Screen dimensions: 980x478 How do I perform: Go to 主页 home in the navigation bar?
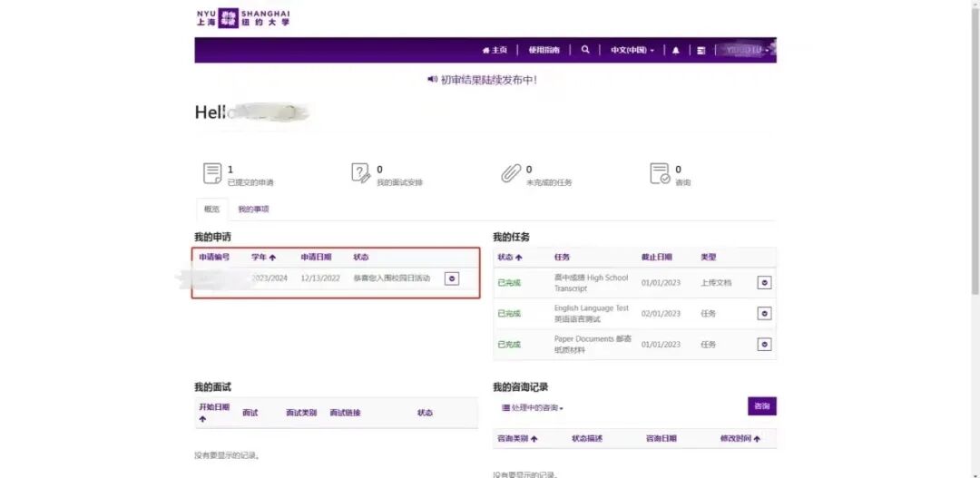(x=495, y=50)
